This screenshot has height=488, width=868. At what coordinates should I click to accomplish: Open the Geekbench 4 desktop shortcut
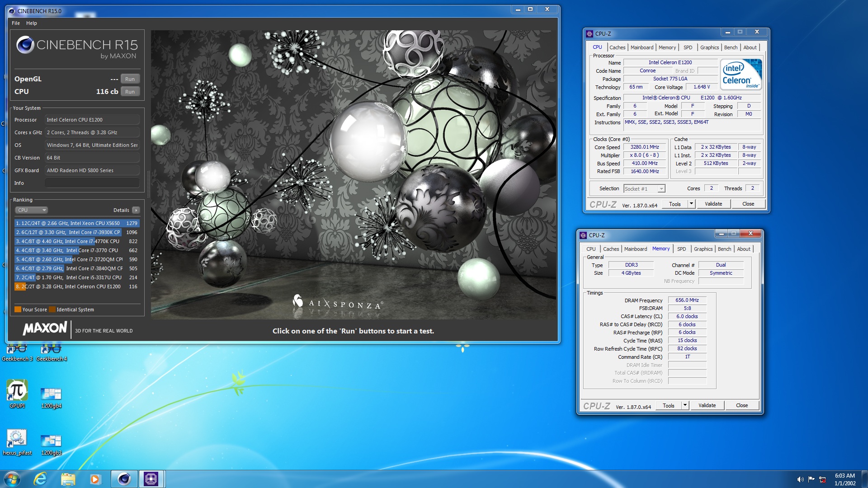(51, 352)
